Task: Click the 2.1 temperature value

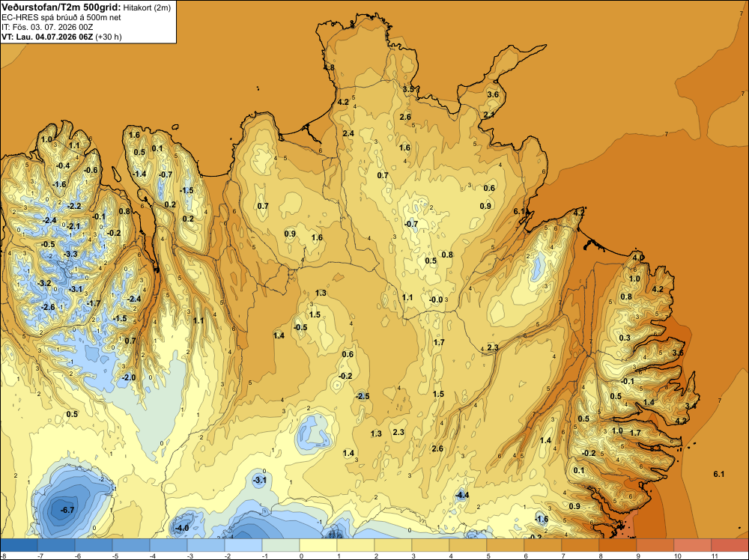Action: coord(489,115)
